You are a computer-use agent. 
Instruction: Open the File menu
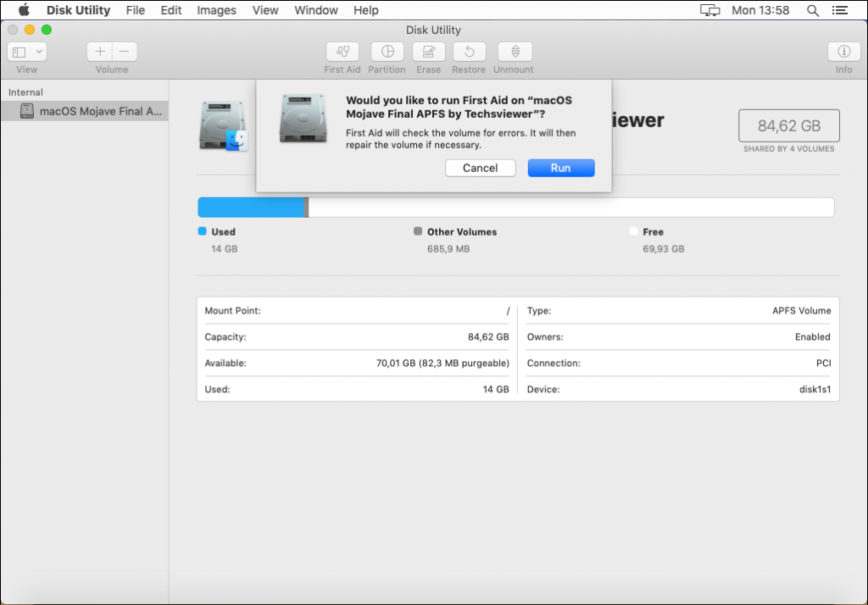135,10
